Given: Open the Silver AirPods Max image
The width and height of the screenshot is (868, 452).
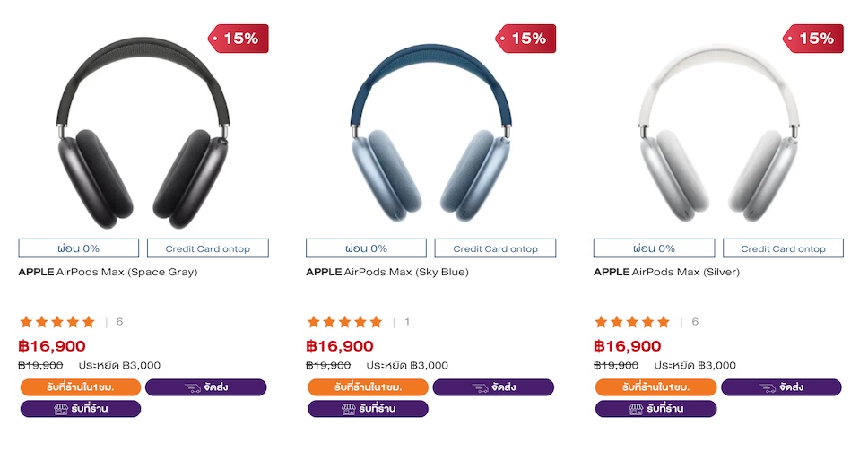Looking at the screenshot, I should tap(718, 135).
